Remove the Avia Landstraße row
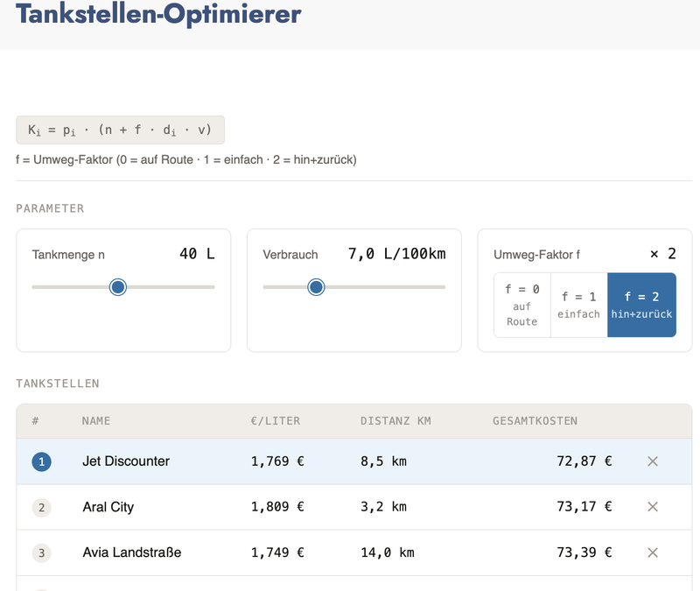Viewport: 700px width, 591px height. (x=652, y=552)
